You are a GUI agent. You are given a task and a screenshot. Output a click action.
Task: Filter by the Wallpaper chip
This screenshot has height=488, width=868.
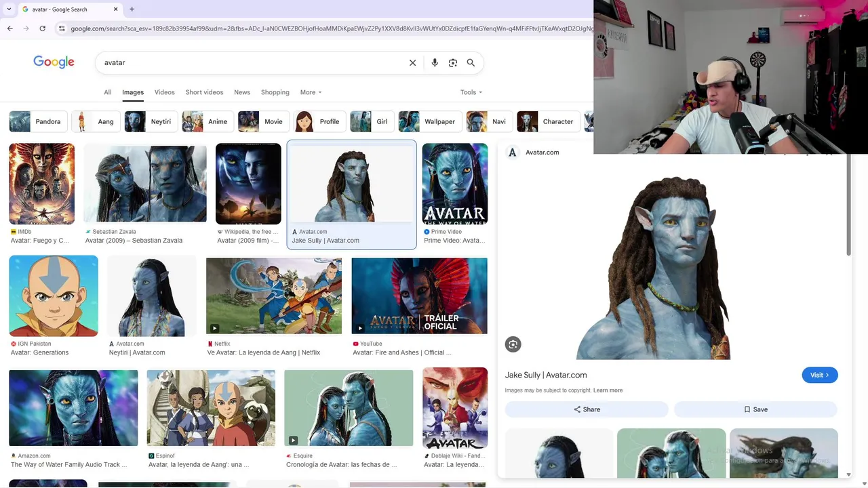tap(430, 121)
